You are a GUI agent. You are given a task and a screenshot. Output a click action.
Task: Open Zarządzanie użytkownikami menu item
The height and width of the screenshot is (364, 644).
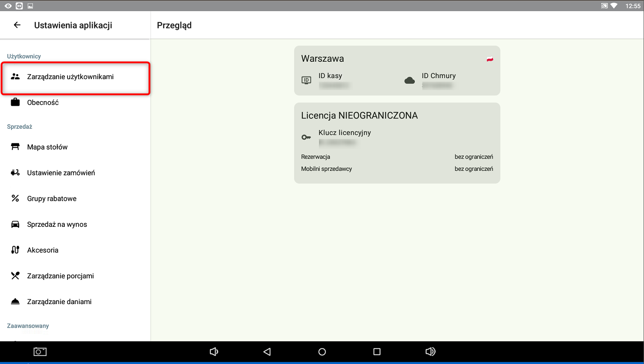point(70,77)
